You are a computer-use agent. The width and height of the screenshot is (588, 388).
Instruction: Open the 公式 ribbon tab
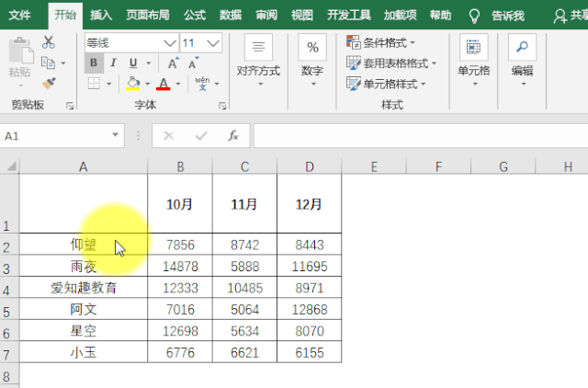click(x=194, y=16)
